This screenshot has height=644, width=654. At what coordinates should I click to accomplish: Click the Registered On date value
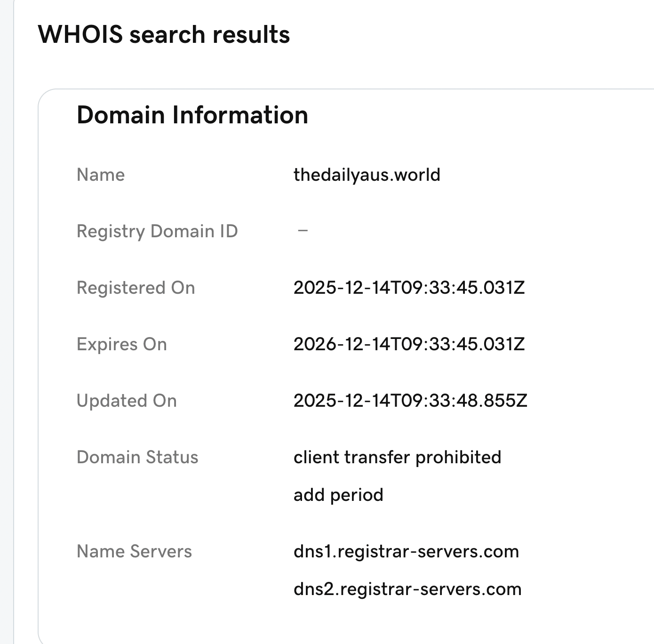pyautogui.click(x=409, y=288)
